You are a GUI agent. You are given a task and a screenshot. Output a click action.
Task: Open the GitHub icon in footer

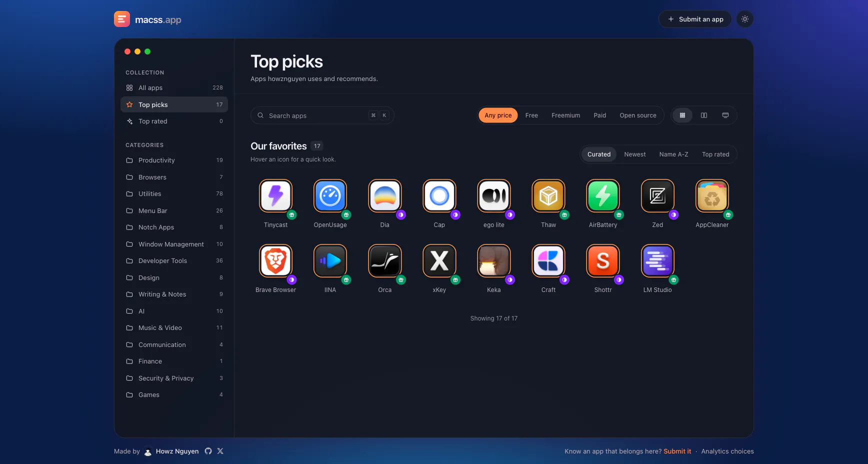pos(208,451)
